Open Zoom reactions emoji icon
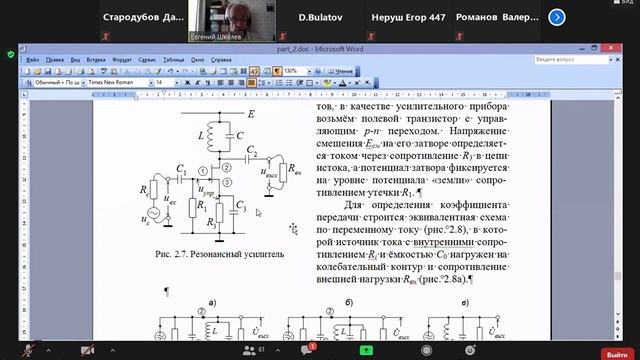Viewport: 640px width, 360px height. (470, 350)
